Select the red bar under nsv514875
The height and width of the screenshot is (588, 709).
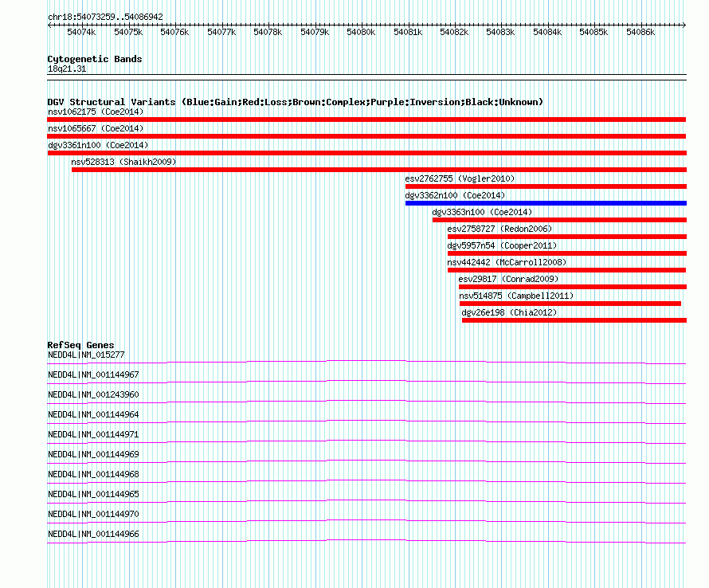click(x=570, y=304)
